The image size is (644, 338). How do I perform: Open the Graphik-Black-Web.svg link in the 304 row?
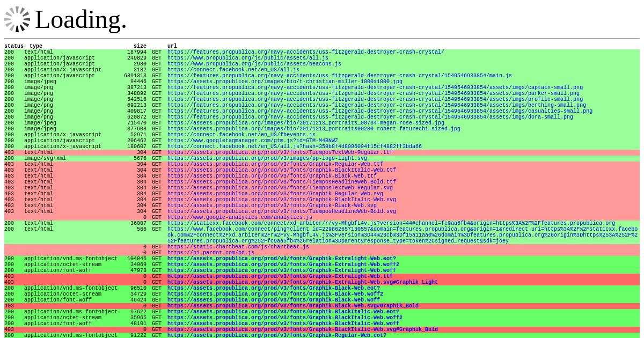272,205
